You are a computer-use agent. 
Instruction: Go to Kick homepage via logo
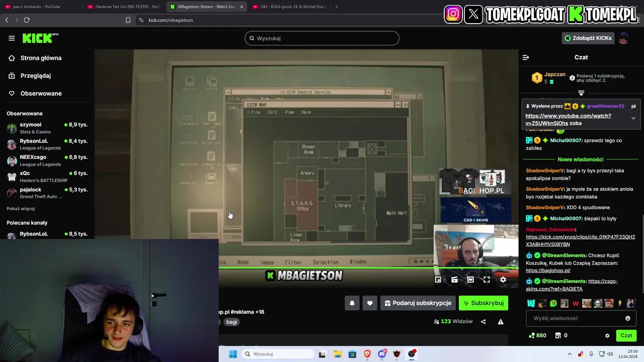[x=40, y=38]
